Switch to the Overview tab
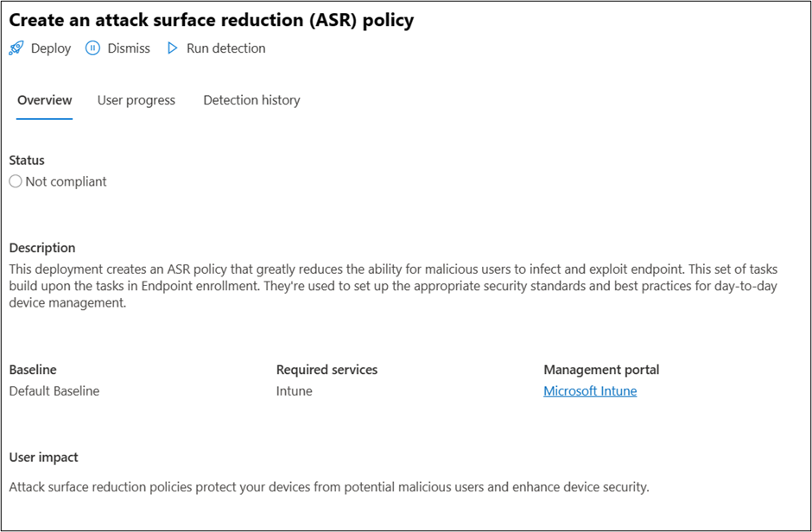Screen dimensions: 812x532 click(45, 100)
